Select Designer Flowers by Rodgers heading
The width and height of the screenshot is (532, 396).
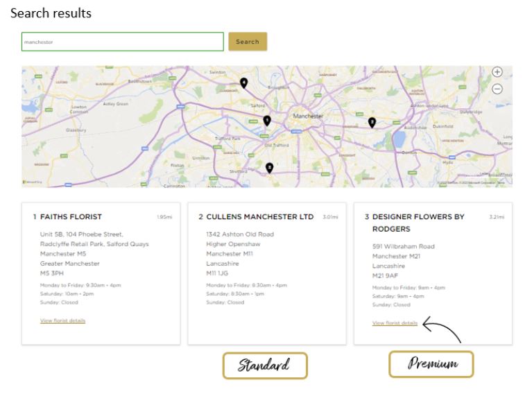click(418, 223)
